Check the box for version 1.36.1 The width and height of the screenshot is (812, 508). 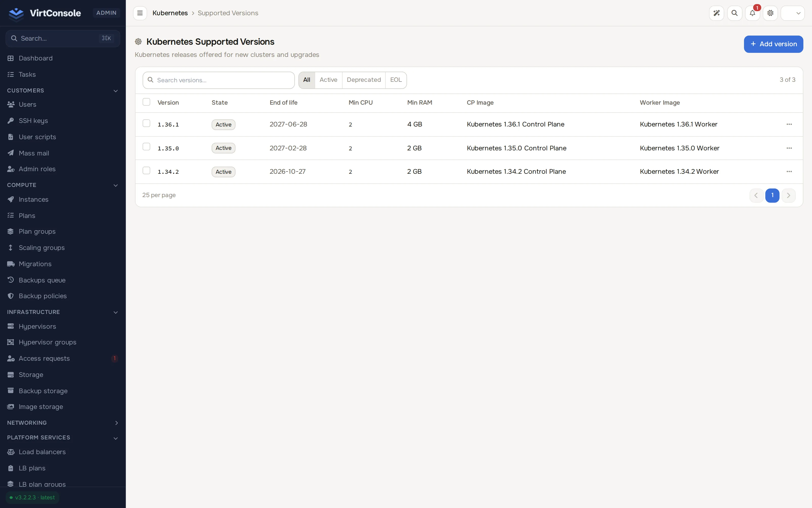coord(146,124)
